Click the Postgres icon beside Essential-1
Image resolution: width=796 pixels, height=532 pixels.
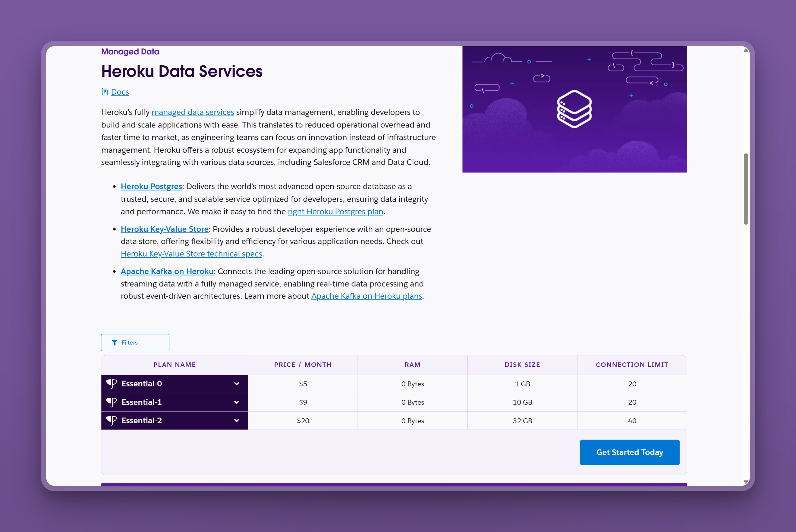112,403
